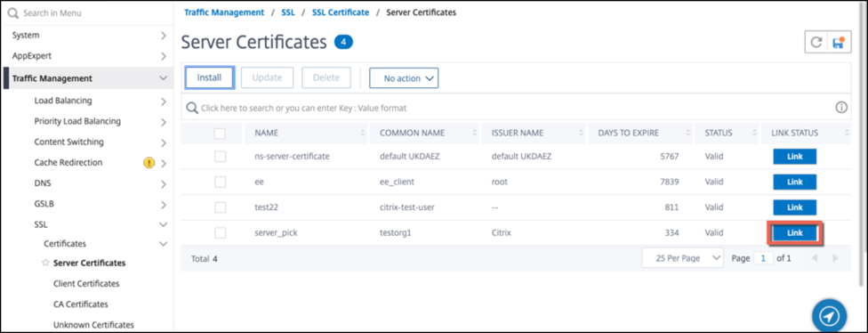Select Server Certificates in sidebar
The height and width of the screenshot is (333, 868).
(x=89, y=263)
